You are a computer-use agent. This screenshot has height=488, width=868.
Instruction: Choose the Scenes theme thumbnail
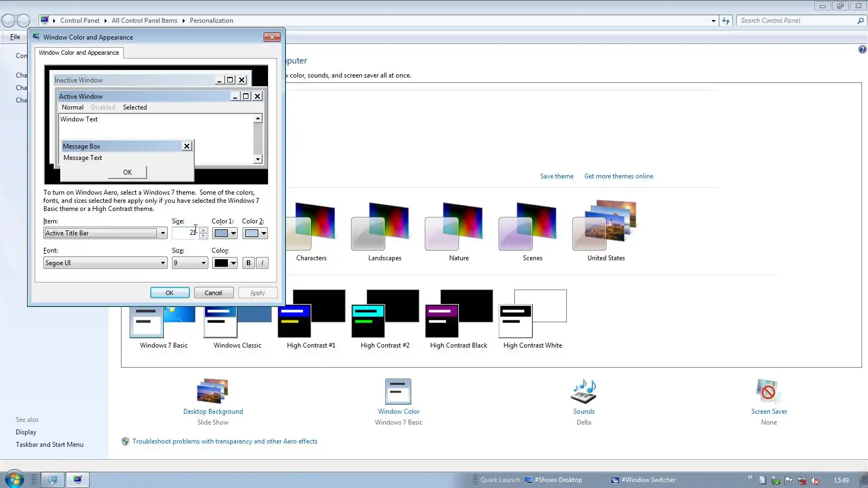coord(527,227)
